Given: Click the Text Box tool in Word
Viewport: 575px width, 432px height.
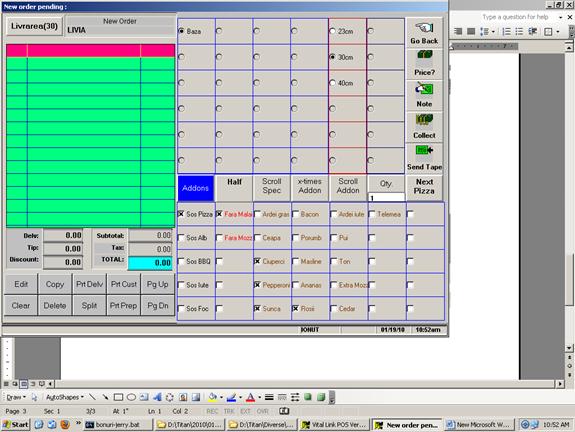Looking at the screenshot, I should (144, 397).
